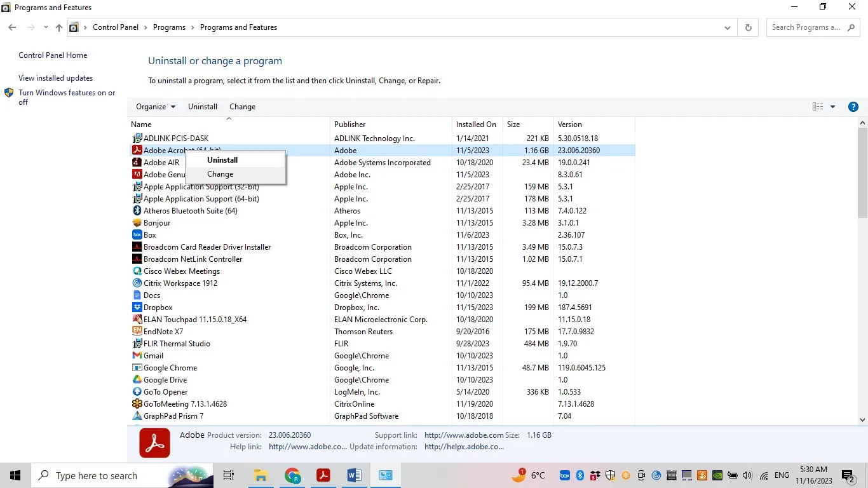The height and width of the screenshot is (488, 868).
Task: Select Apple Application Support (32-bit) entry
Action: click(382, 187)
